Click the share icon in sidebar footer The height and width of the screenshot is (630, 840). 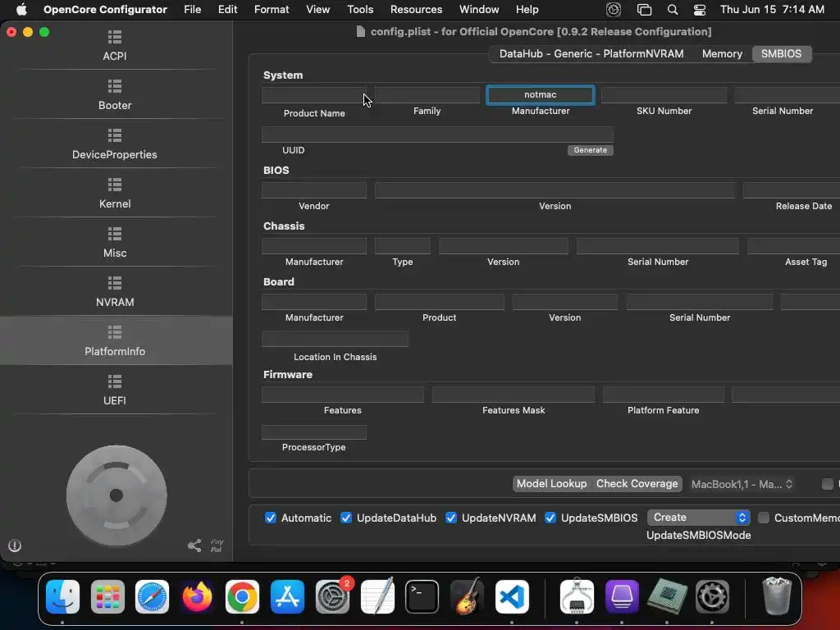[x=194, y=546]
